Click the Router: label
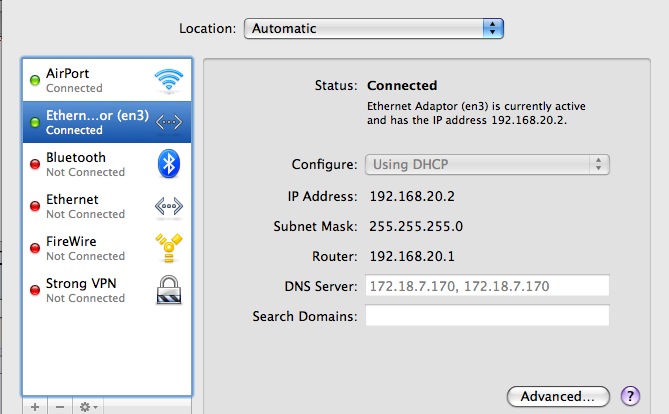This screenshot has height=414, width=669. (334, 256)
